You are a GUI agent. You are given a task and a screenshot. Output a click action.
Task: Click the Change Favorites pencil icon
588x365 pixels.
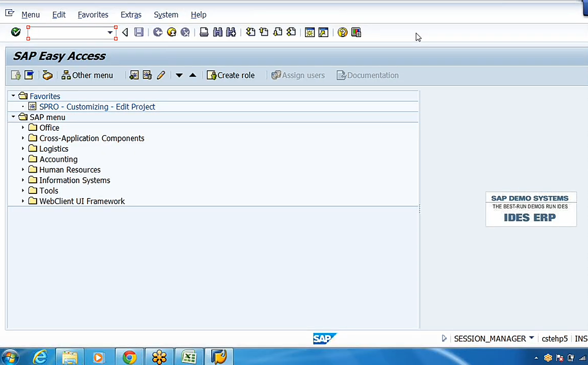pos(161,75)
